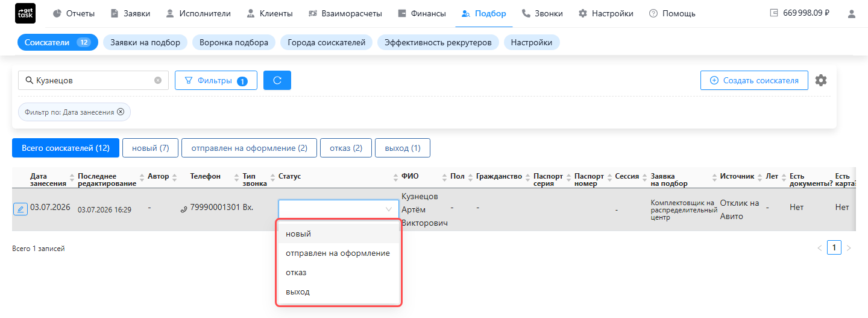Viewport: 868px width, 318px height.
Task: Sort by Пол column
Action: click(470, 177)
